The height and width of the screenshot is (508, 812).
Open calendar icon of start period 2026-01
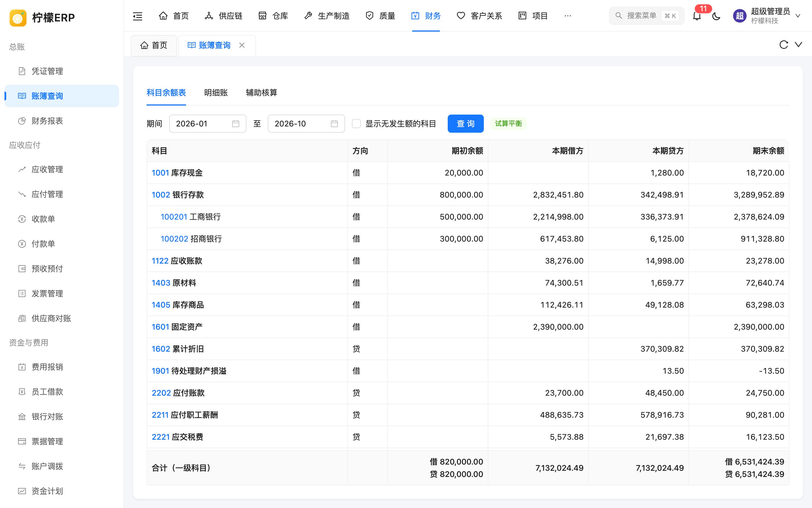click(235, 124)
